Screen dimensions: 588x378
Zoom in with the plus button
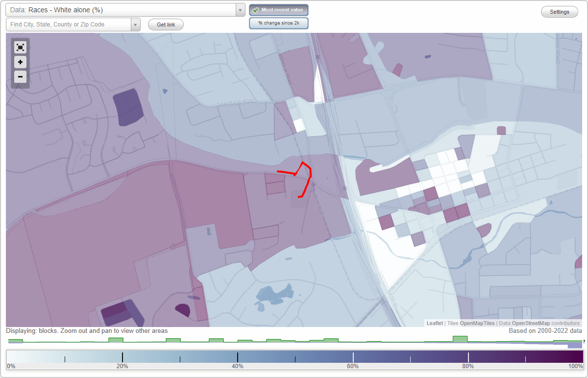(20, 62)
